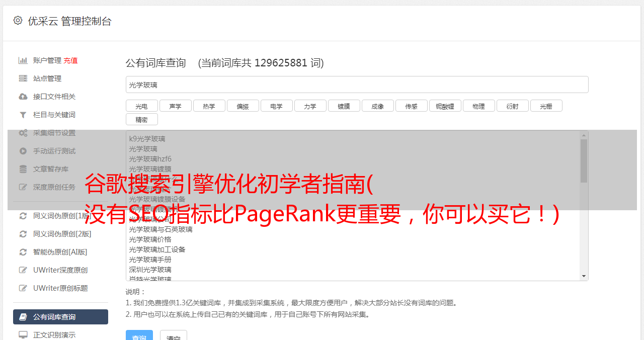
Task: Select k9光学玻璃 in the results list
Action: pos(147,139)
